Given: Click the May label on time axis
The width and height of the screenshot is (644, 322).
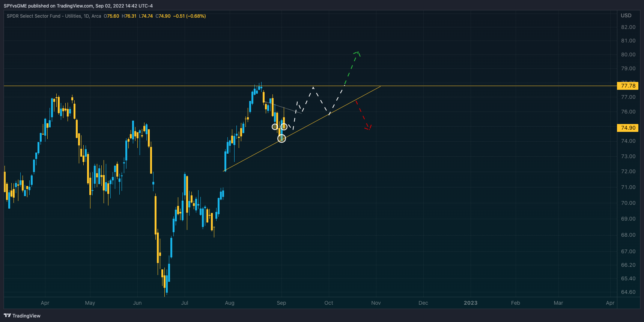Looking at the screenshot, I should tap(90, 303).
